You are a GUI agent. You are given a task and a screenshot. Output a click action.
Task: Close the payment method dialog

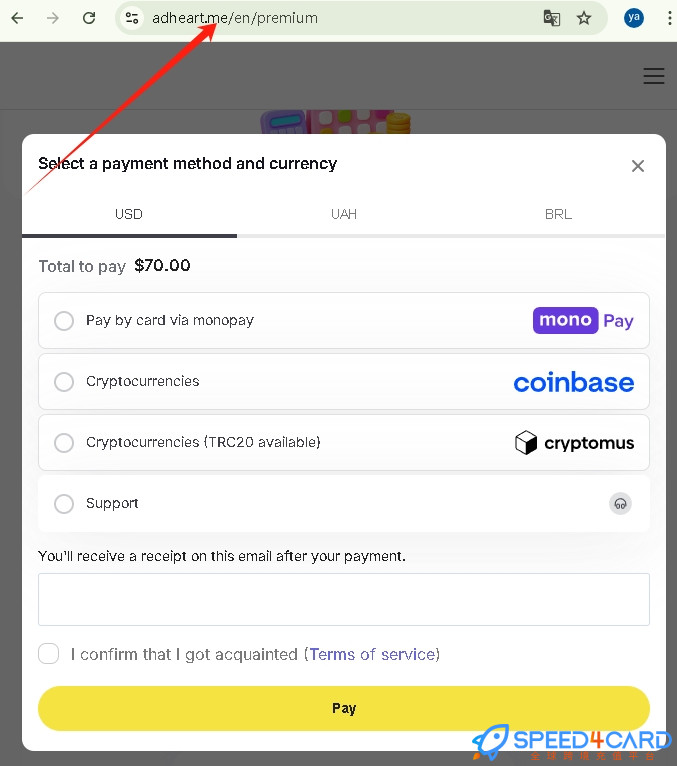637,166
